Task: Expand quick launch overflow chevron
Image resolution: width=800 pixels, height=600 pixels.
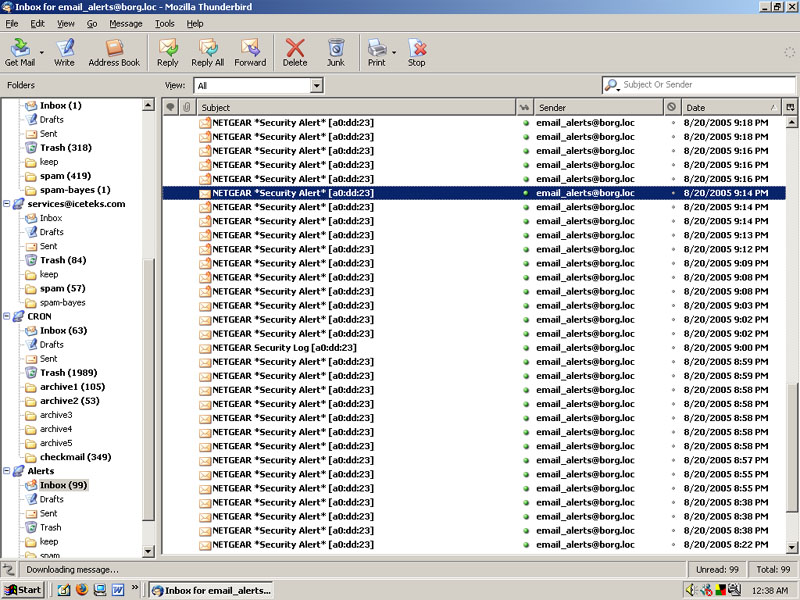Action: 135,588
